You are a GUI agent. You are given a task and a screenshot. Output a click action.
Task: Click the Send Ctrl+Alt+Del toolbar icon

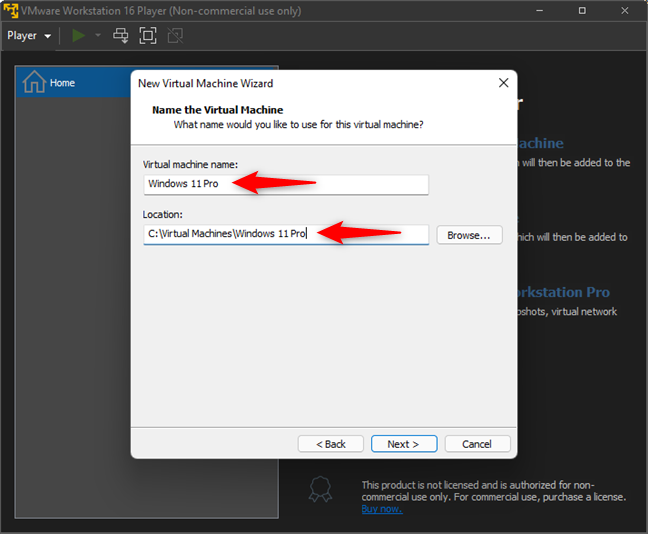(x=121, y=36)
